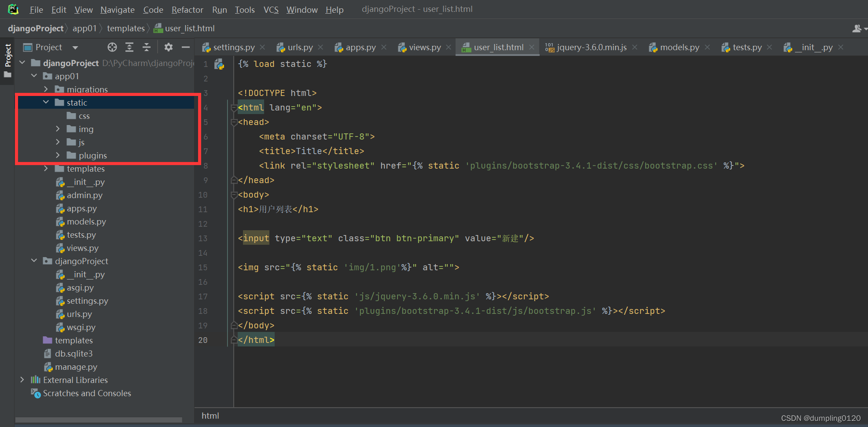Close the apps.py tab
The height and width of the screenshot is (427, 868).
point(384,47)
